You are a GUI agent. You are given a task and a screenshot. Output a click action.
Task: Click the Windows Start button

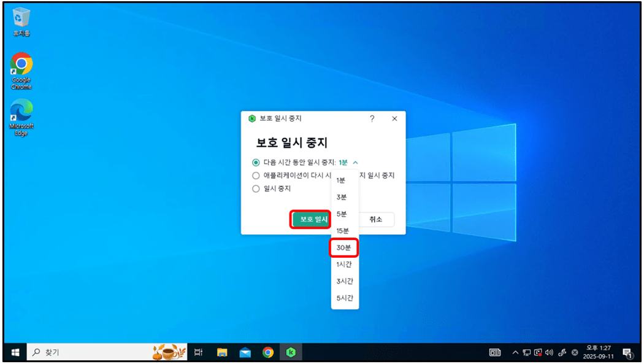click(15, 352)
